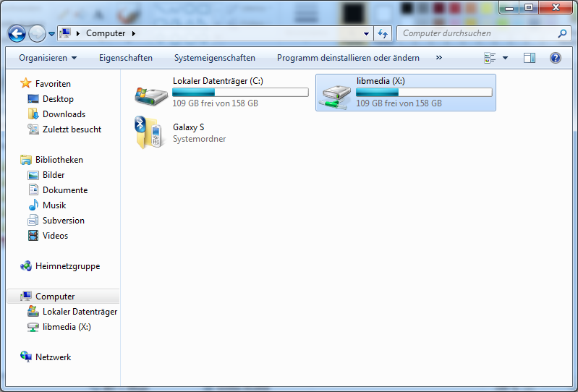Refresh the current folder view

[x=383, y=33]
